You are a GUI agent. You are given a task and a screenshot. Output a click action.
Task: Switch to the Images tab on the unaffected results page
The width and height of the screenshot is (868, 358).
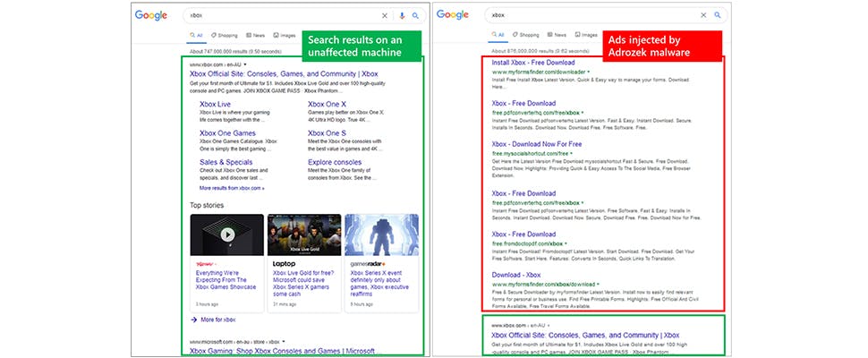click(x=285, y=36)
